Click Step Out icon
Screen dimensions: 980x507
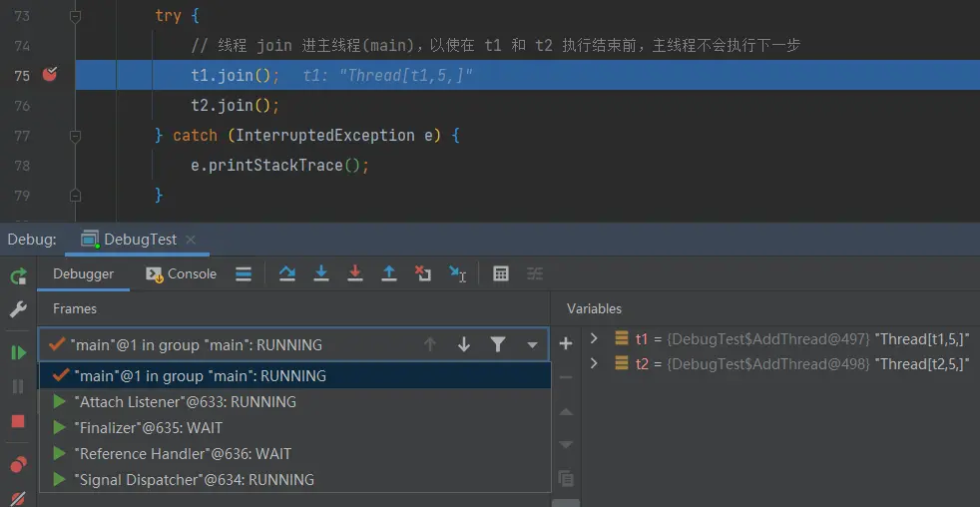[x=389, y=273]
